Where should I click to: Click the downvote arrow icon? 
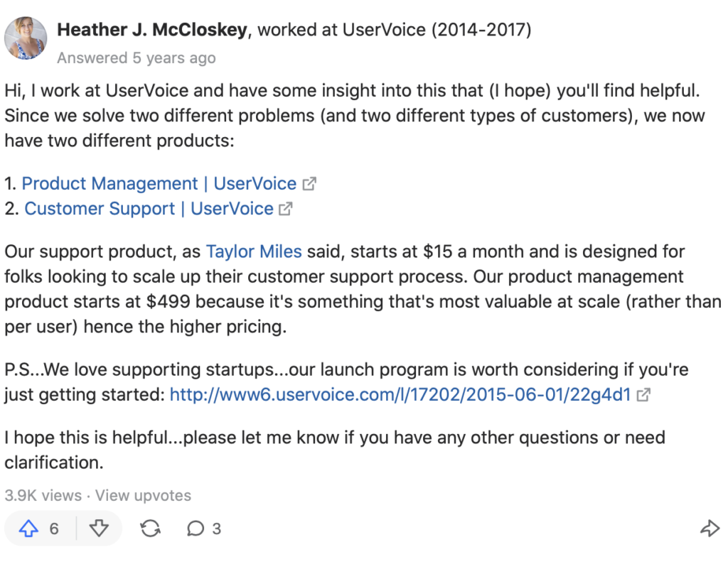[99, 528]
